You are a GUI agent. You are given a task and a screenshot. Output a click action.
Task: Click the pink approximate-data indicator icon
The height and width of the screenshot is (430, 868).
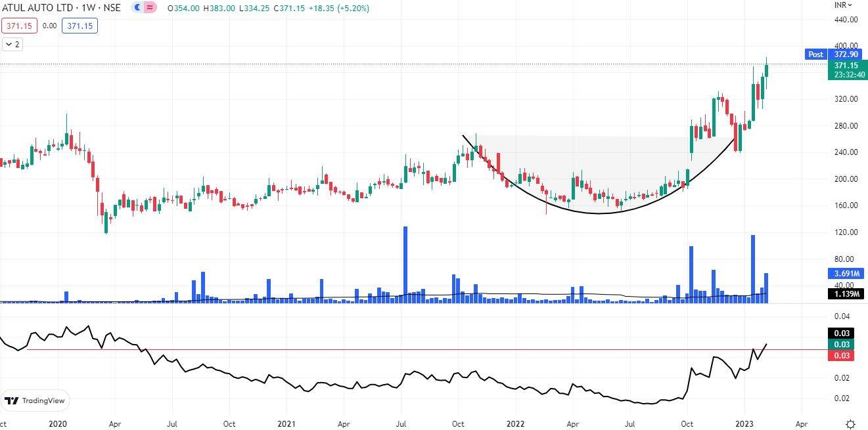pyautogui.click(x=150, y=8)
